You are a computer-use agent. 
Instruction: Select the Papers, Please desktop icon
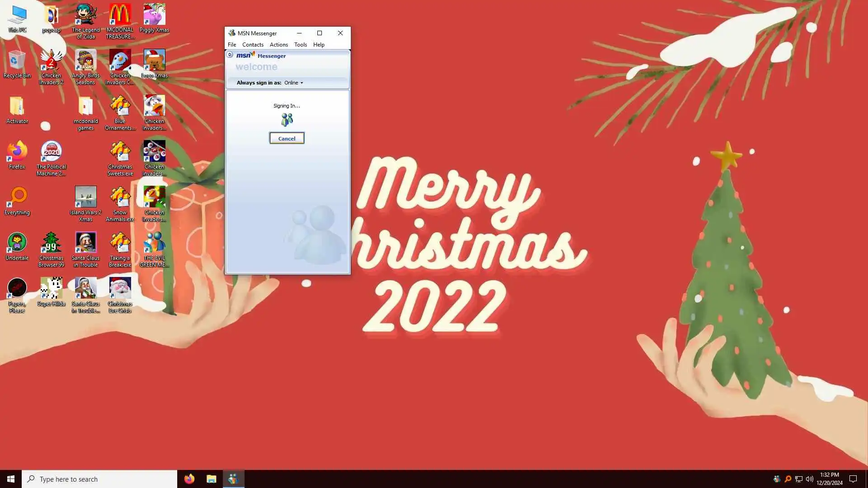point(17,294)
